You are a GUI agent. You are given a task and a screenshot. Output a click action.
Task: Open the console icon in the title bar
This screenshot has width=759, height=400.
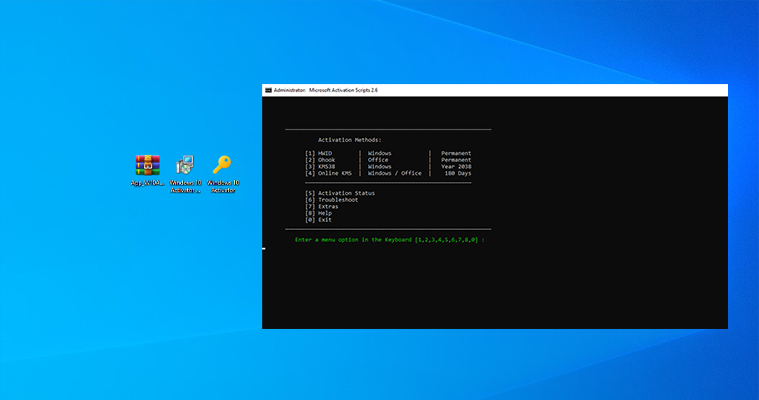click(268, 90)
